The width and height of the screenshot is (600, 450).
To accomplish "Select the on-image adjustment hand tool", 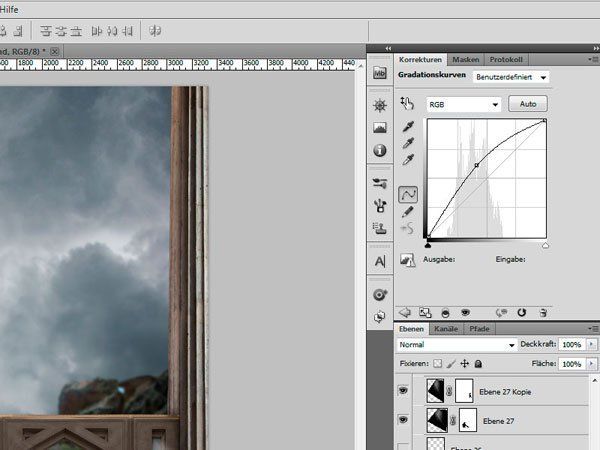I will [407, 104].
